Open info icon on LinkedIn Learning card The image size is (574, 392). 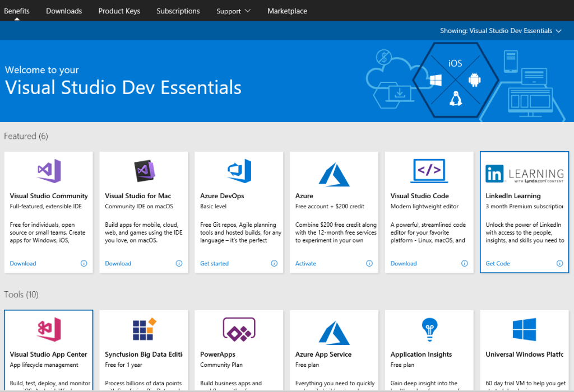tap(560, 263)
